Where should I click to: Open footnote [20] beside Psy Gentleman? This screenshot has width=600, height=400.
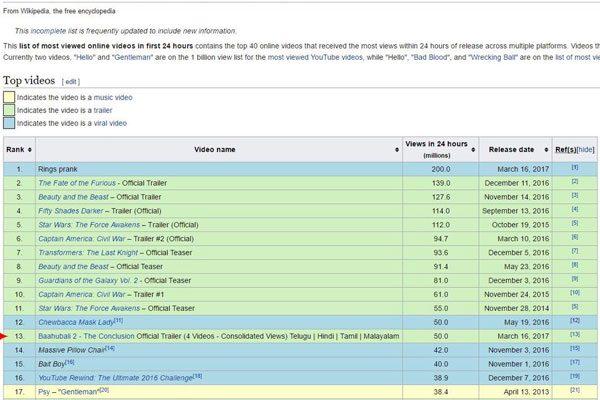tap(104, 390)
